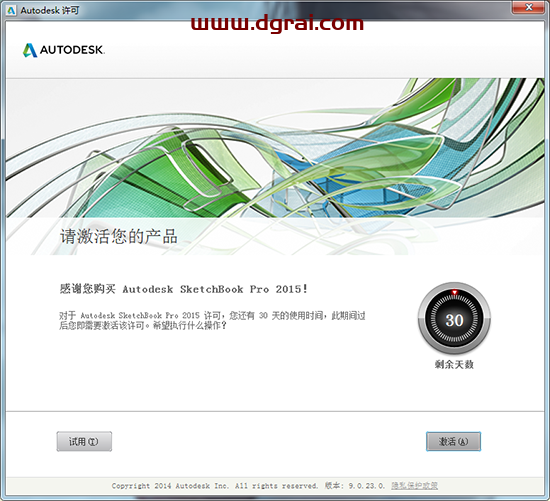Click the license description text mentioning 30 天
Screen dimensions: 550x501
[212, 320]
